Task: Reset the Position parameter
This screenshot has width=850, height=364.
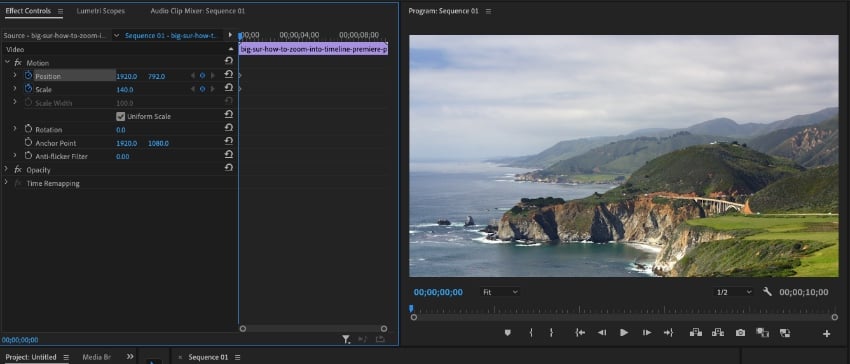Action: pyautogui.click(x=229, y=74)
